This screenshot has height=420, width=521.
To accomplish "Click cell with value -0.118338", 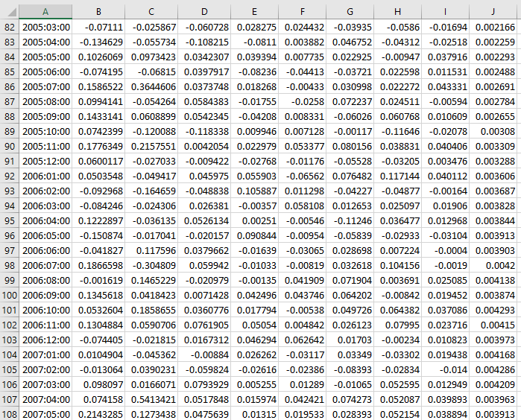I will click(204, 132).
